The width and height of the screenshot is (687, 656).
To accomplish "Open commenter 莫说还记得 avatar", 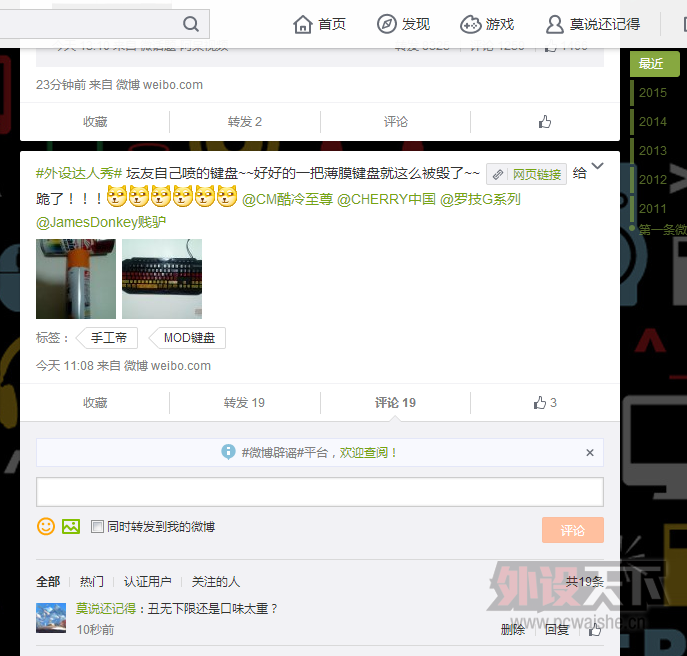I will point(51,618).
